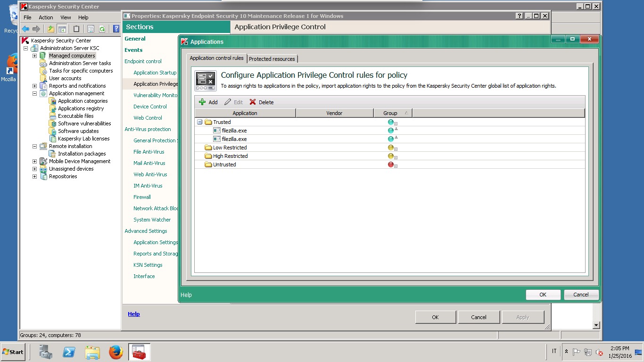This screenshot has width=644, height=362.
Task: Click the Untrusted folder icon
Action: point(208,165)
